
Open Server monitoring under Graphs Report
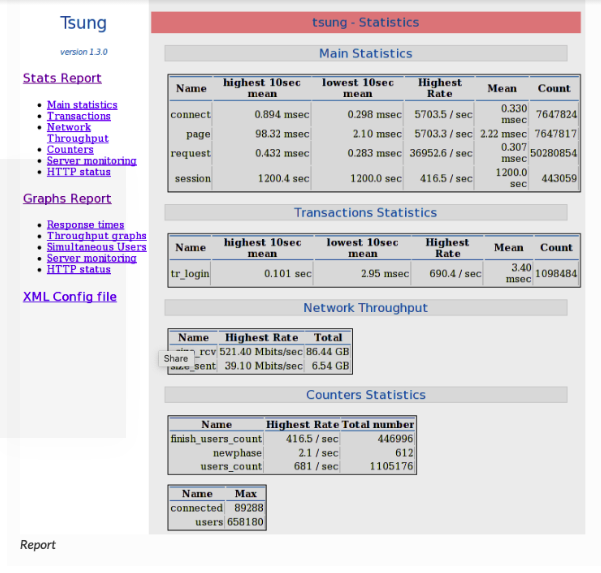pyautogui.click(x=92, y=258)
